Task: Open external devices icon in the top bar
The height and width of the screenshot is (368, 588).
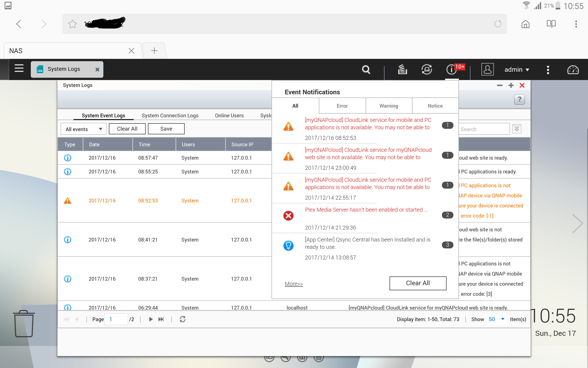Action: (427, 70)
